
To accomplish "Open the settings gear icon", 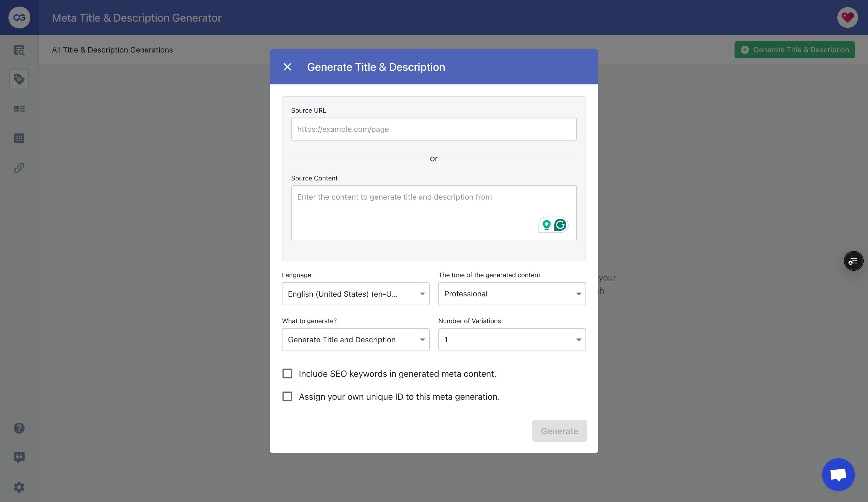I will [19, 487].
